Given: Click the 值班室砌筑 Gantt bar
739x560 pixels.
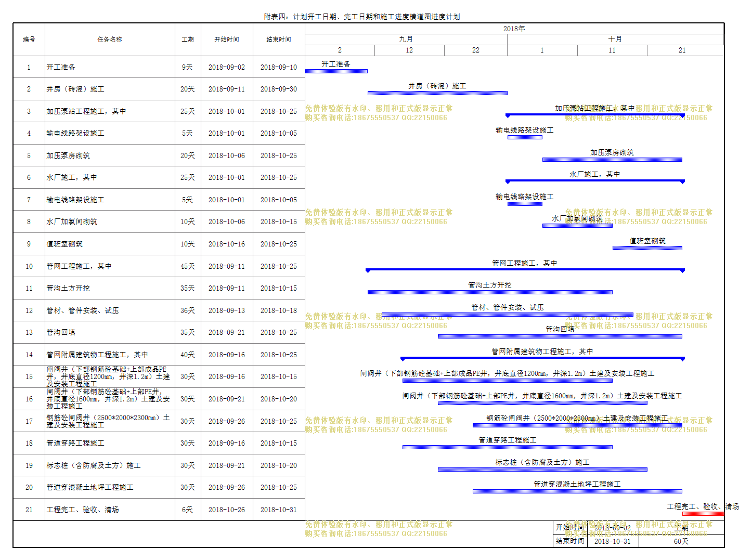Looking at the screenshot, I should coord(647,248).
